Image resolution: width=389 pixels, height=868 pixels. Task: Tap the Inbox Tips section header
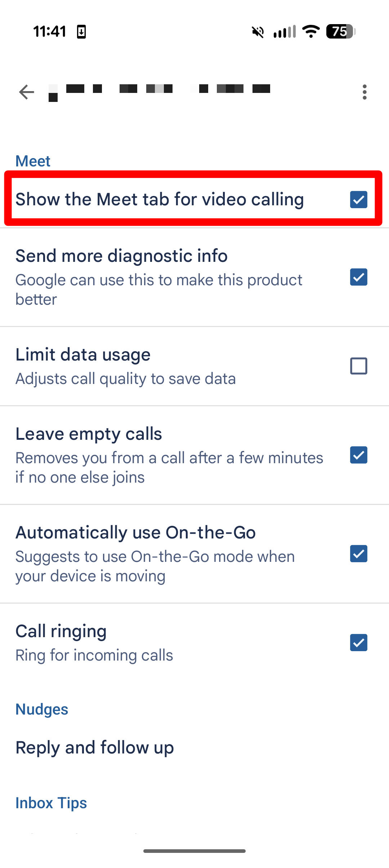pos(51,803)
